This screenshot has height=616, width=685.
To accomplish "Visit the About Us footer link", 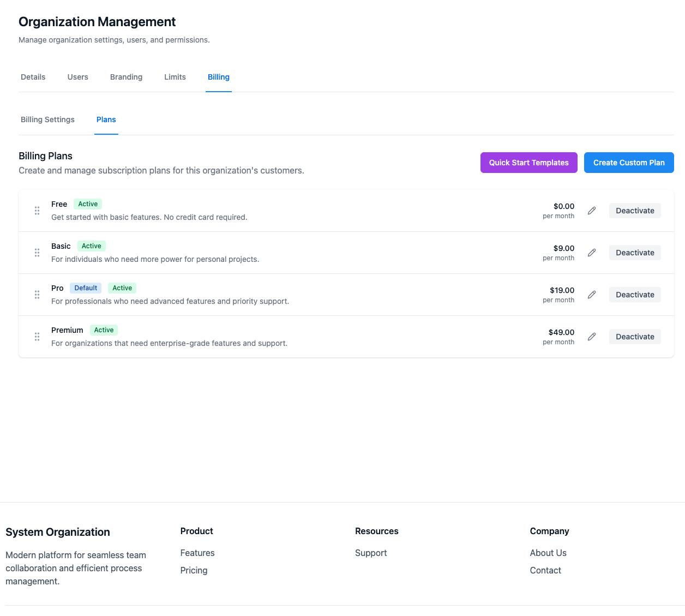I will pyautogui.click(x=548, y=553).
